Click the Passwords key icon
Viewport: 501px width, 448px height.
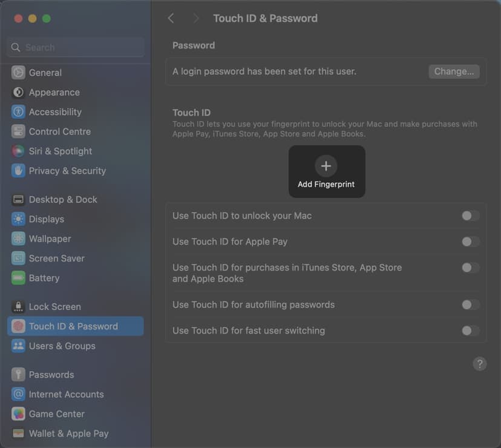18,375
